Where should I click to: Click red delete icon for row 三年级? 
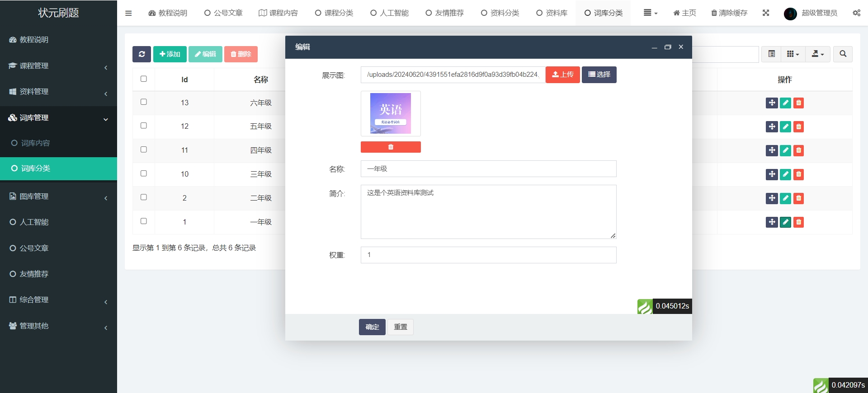pyautogui.click(x=799, y=174)
